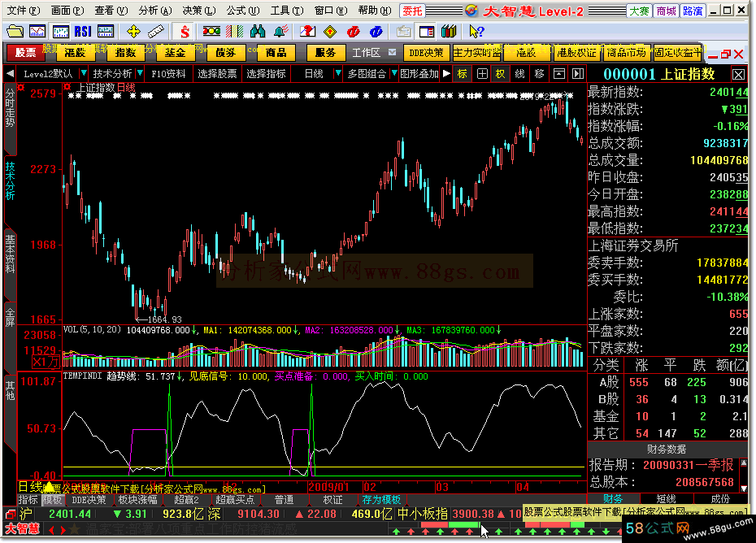Viewport: 756px width, 543px height.
Task: Click the colored books library icon
Action: coord(449,32)
